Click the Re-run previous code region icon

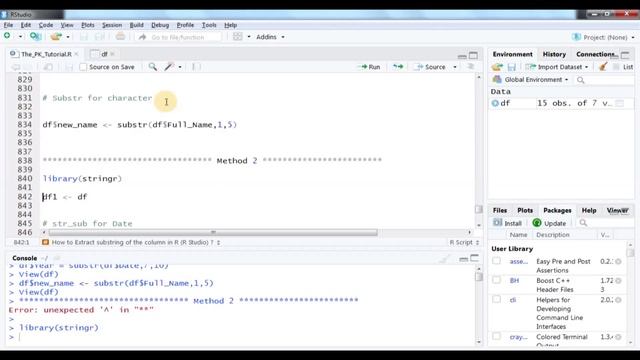[398, 67]
